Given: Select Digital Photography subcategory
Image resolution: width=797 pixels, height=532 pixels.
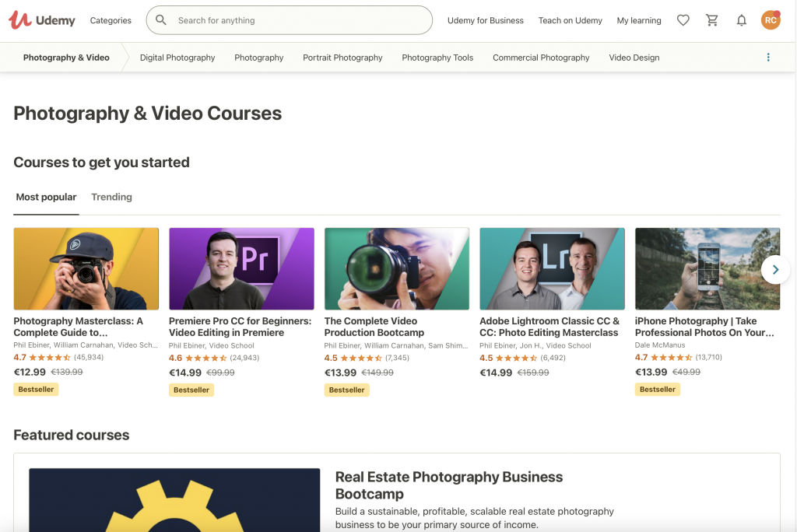Looking at the screenshot, I should click(x=177, y=58).
